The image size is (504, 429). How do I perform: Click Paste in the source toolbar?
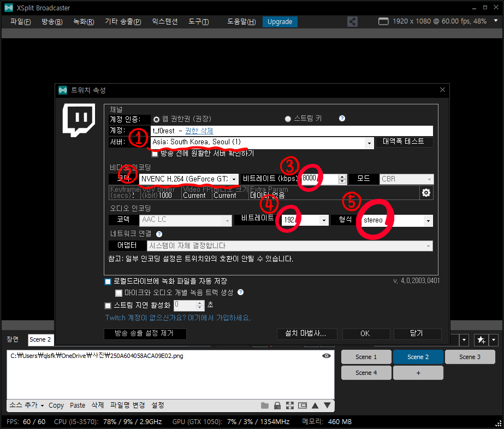pyautogui.click(x=78, y=406)
